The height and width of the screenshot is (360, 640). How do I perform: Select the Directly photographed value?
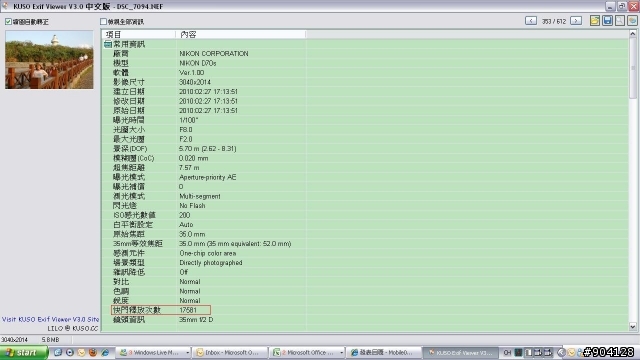click(211, 262)
